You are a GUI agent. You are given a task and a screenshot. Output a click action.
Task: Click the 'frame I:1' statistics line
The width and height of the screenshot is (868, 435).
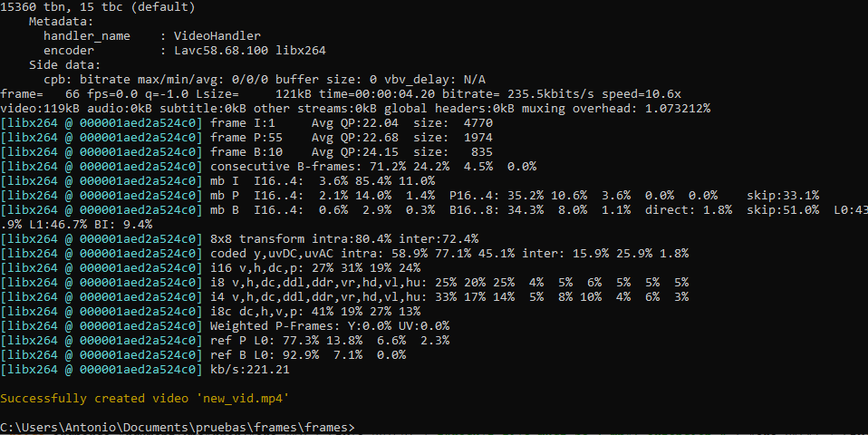pyautogui.click(x=246, y=123)
